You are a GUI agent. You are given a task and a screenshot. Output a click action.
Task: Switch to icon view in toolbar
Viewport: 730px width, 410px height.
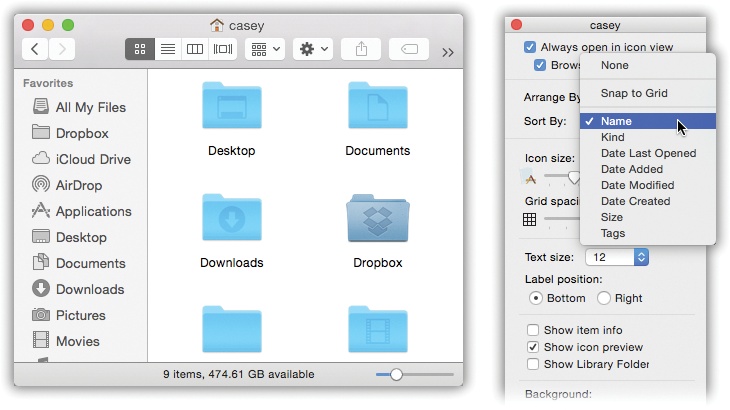point(140,49)
